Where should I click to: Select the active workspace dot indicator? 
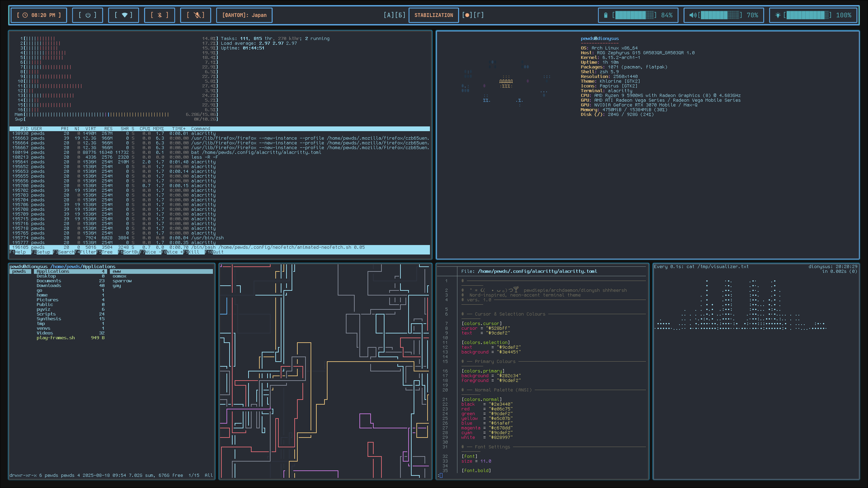[x=467, y=15]
